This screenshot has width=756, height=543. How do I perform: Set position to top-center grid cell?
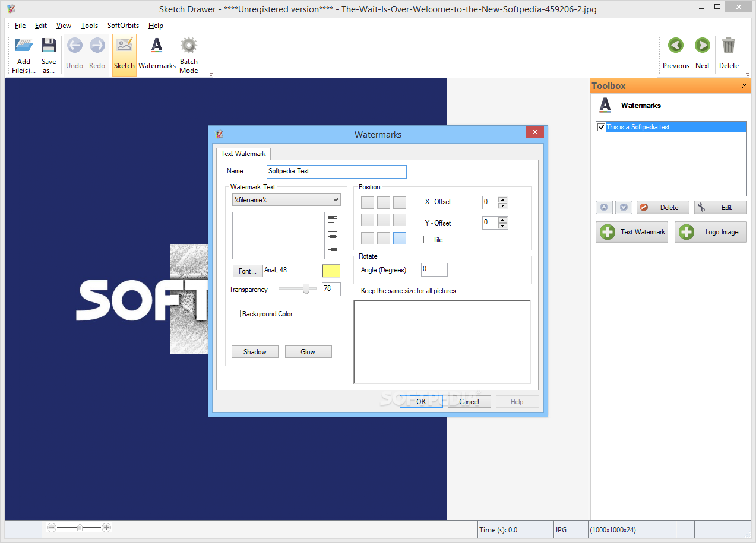[x=384, y=202]
